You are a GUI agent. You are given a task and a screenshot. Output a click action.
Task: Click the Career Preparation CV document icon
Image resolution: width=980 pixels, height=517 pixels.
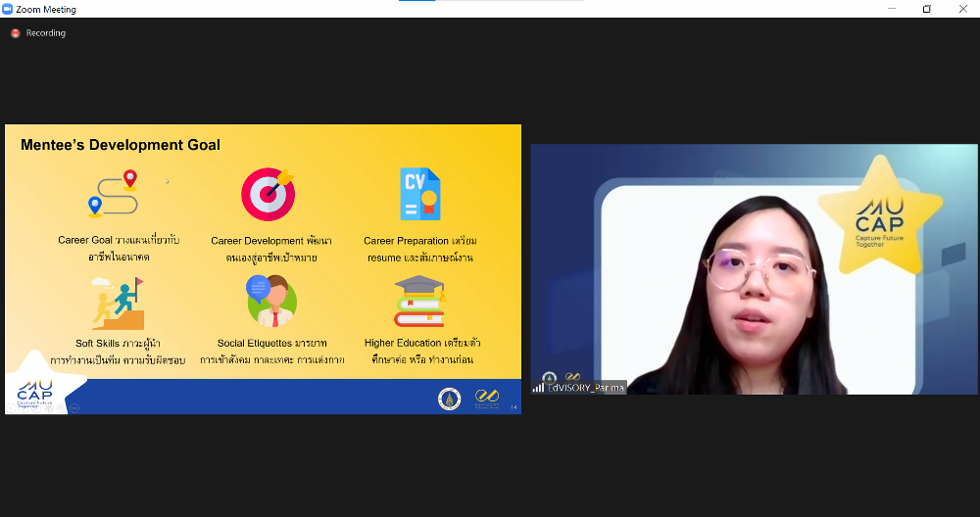click(x=420, y=194)
